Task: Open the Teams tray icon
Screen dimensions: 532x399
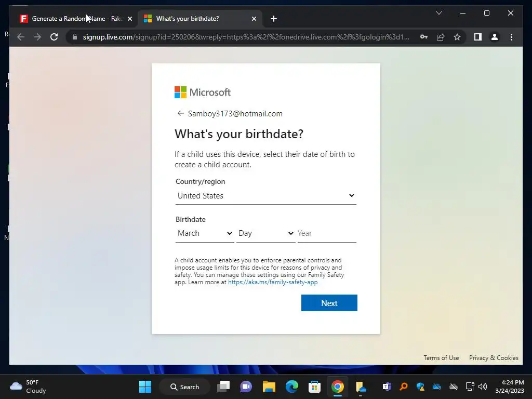Action: tap(387, 387)
